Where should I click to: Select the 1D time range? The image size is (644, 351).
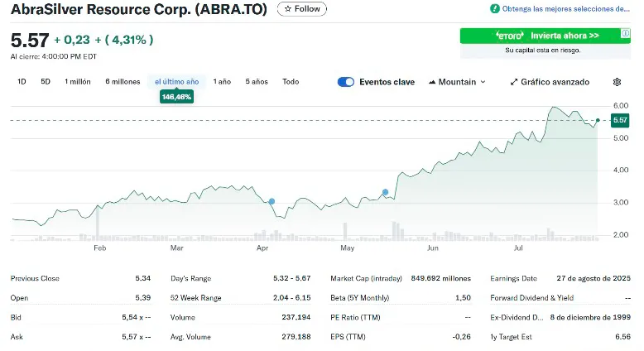(22, 82)
